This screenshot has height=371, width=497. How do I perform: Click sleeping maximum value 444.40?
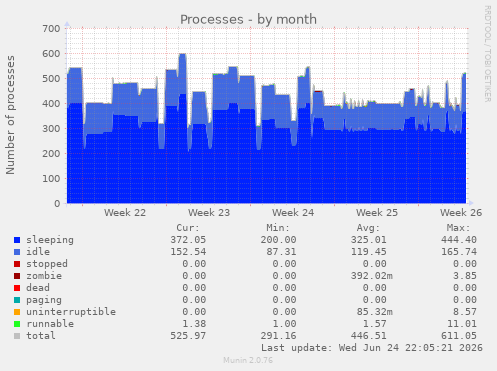[459, 240]
